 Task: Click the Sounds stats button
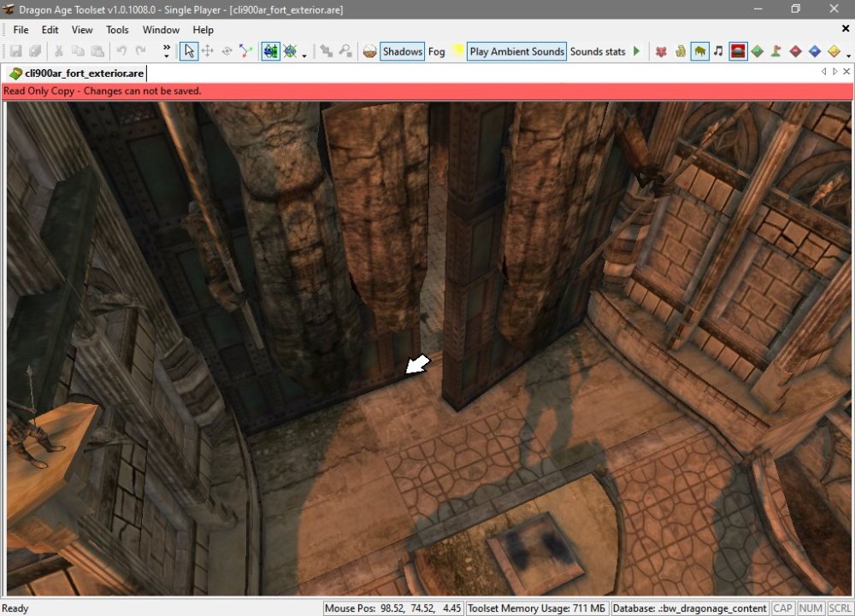point(598,51)
